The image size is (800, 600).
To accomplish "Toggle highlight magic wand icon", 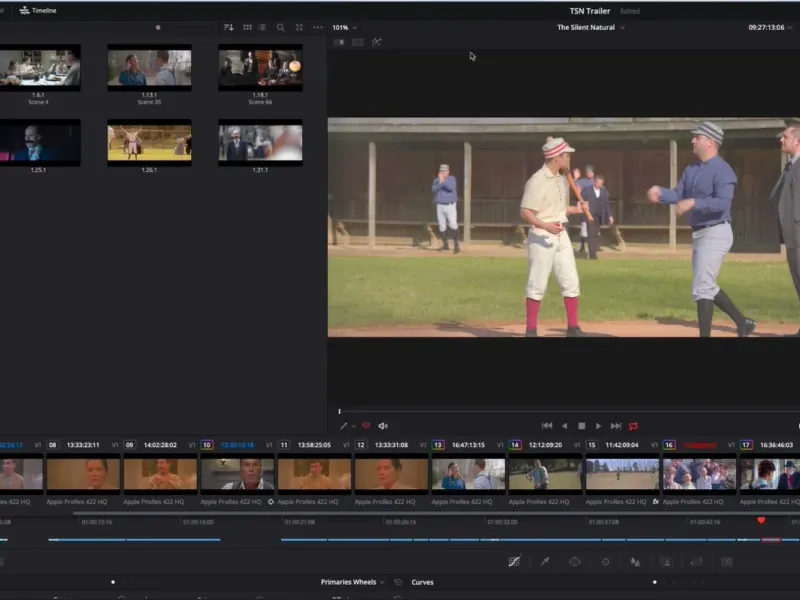I will (x=377, y=42).
